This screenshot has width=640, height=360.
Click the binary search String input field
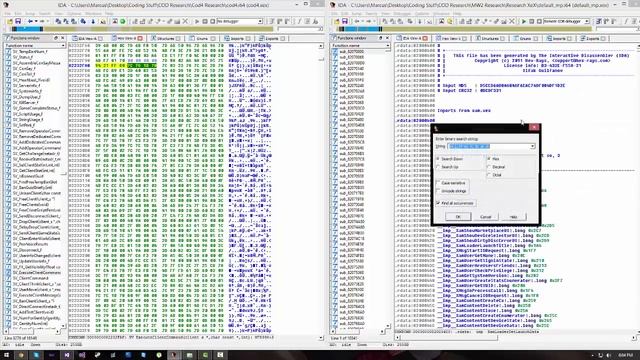pos(489,146)
